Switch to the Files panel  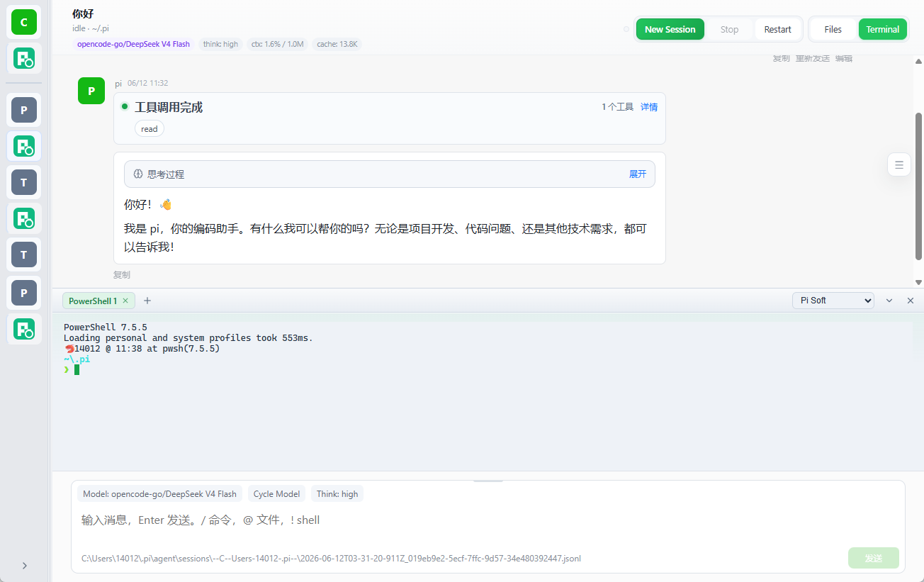(833, 29)
